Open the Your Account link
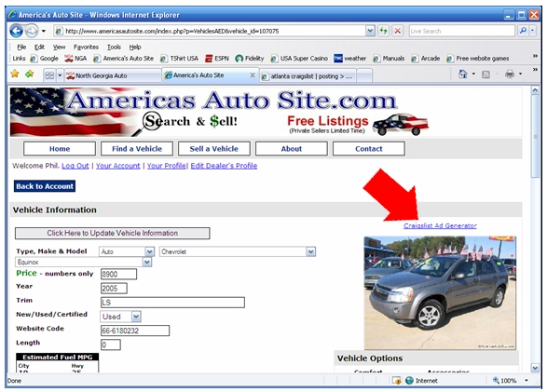This screenshot has height=392, width=547. tap(118, 166)
